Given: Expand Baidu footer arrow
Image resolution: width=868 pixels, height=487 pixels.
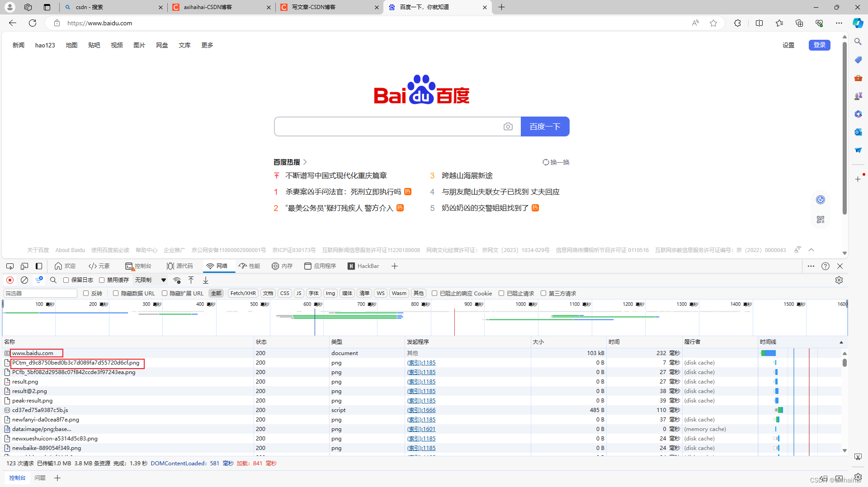Looking at the screenshot, I should click(811, 250).
